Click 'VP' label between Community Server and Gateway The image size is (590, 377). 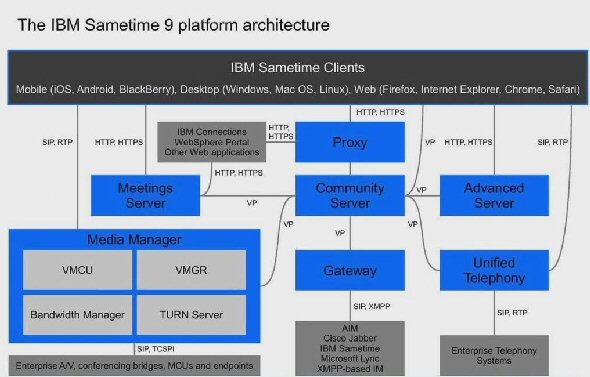(x=340, y=233)
